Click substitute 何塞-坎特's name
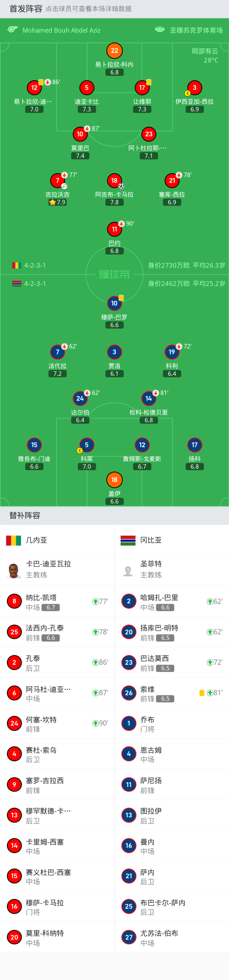The height and width of the screenshot is (980, 229). tap(41, 719)
